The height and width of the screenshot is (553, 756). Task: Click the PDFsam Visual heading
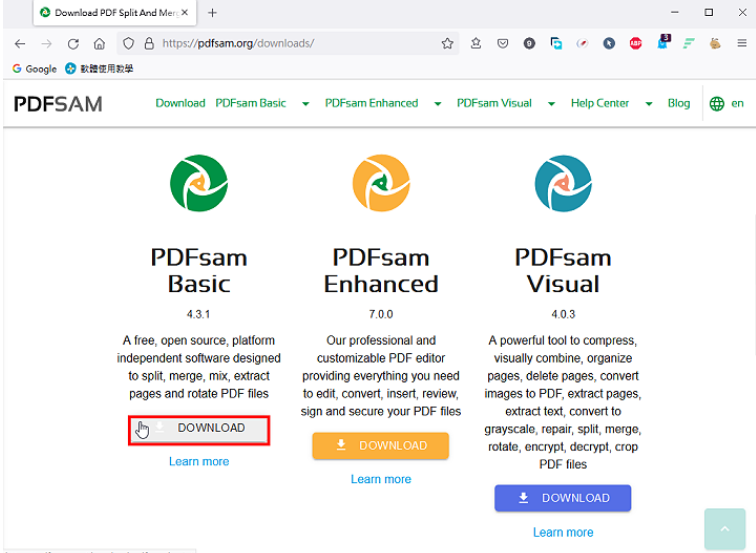click(x=563, y=270)
